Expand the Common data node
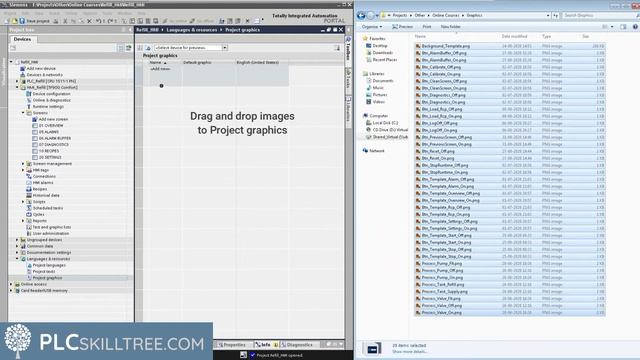Screen dimensions: 640x360 tap(17, 246)
